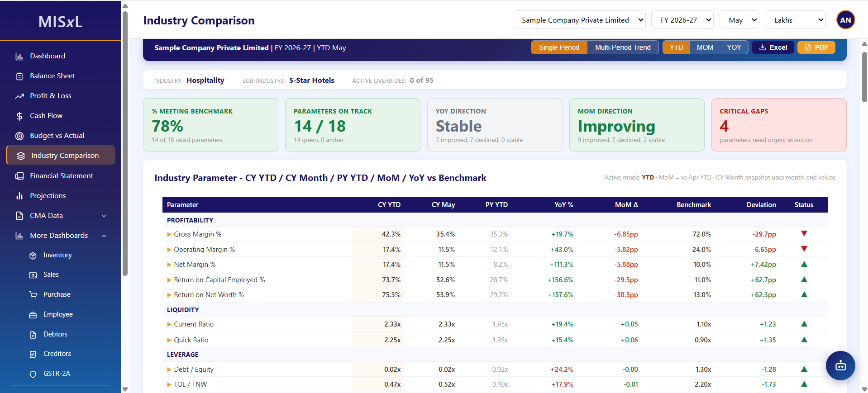Image resolution: width=868 pixels, height=393 pixels.
Task: Click the More Dashboards chart icon
Action: [19, 236]
